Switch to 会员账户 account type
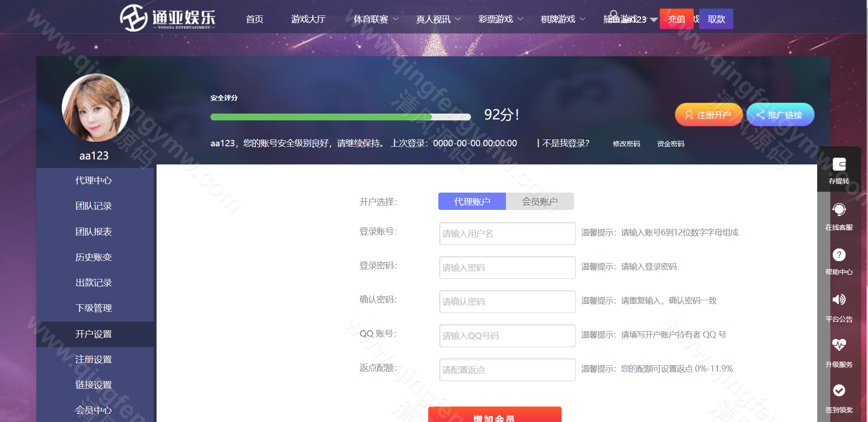 (x=539, y=202)
